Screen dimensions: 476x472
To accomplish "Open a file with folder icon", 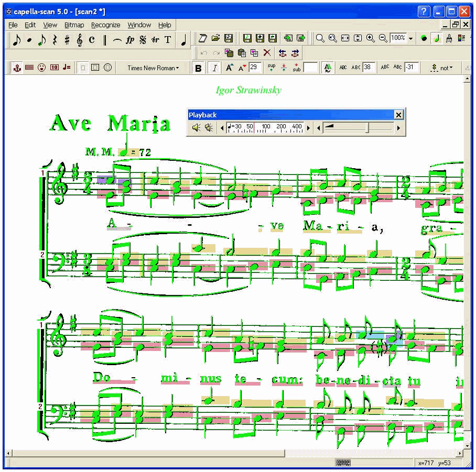I will pyautogui.click(x=215, y=38).
